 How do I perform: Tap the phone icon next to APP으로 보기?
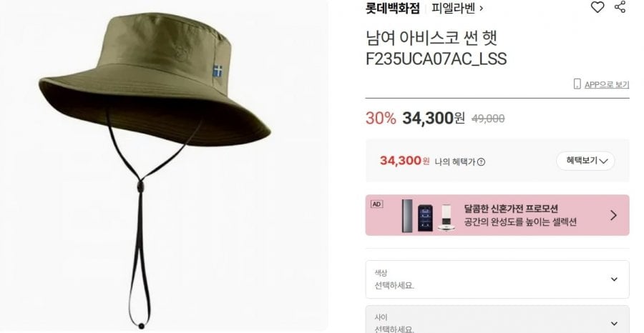coord(577,84)
